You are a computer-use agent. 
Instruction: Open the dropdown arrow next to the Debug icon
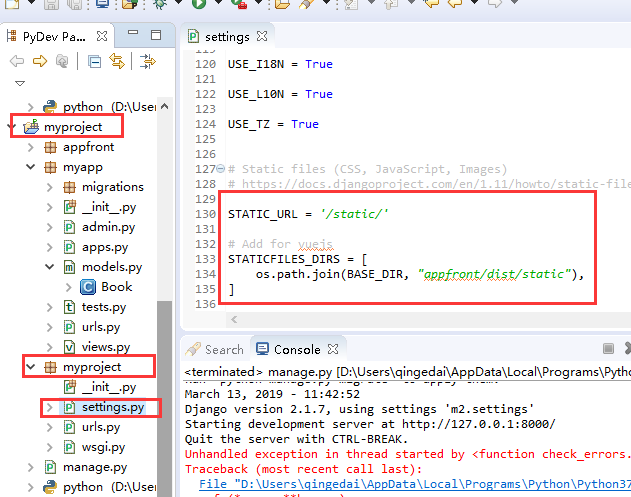179,2
